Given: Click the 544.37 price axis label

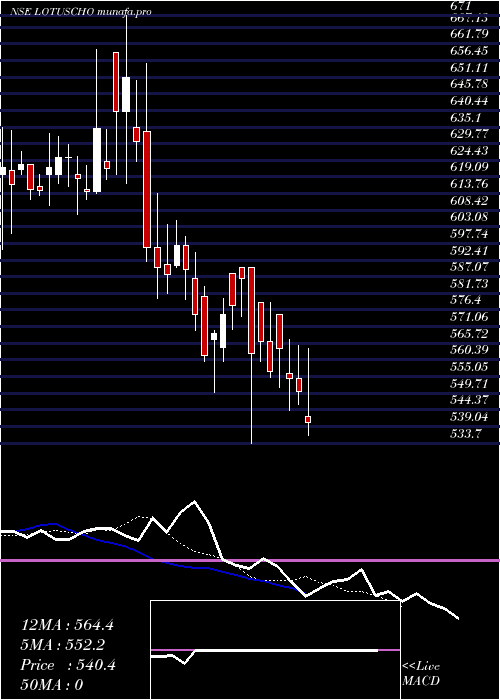Looking at the screenshot, I should point(470,400).
